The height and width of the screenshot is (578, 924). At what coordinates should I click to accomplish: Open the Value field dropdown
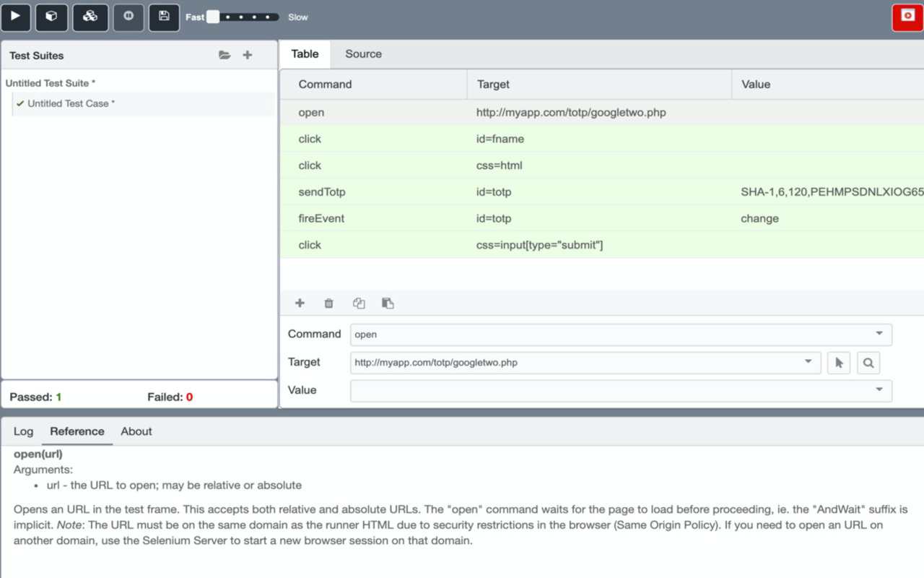pyautogui.click(x=879, y=390)
